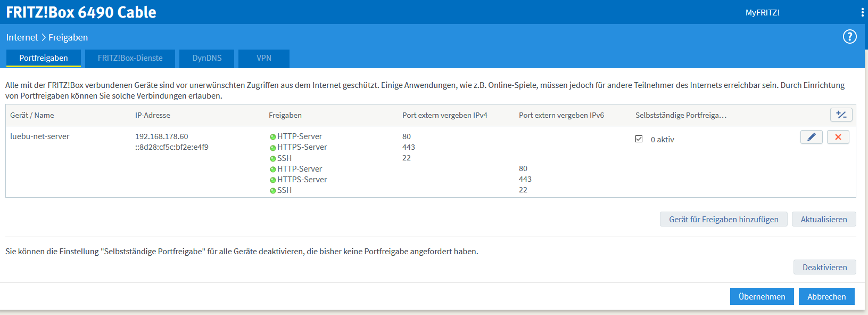The height and width of the screenshot is (315, 868).
Task: Click the Übernehmen button
Action: tap(762, 296)
